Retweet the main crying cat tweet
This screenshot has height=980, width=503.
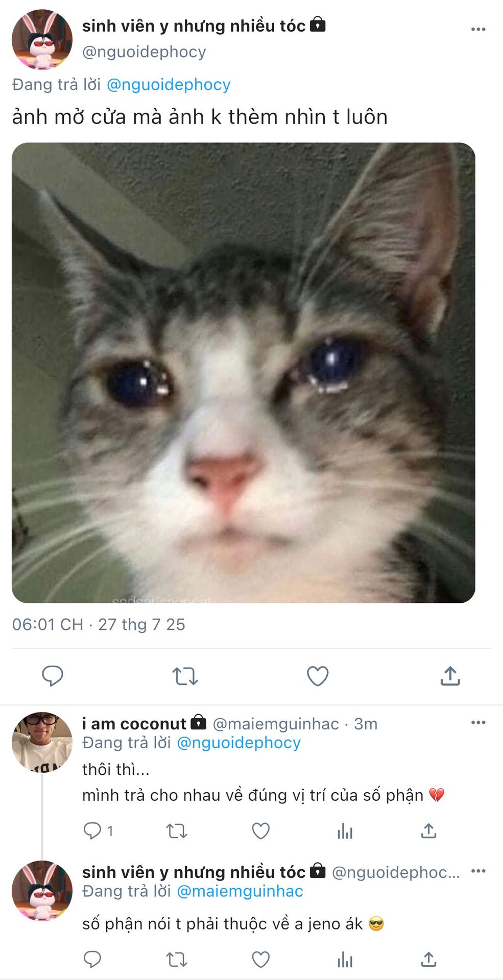click(x=185, y=676)
